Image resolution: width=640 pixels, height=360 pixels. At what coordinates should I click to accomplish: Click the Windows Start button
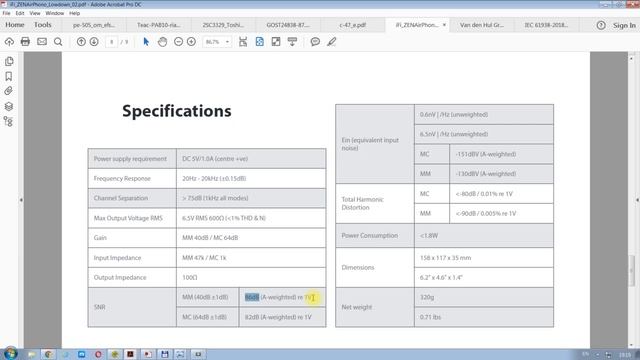pos(10,353)
